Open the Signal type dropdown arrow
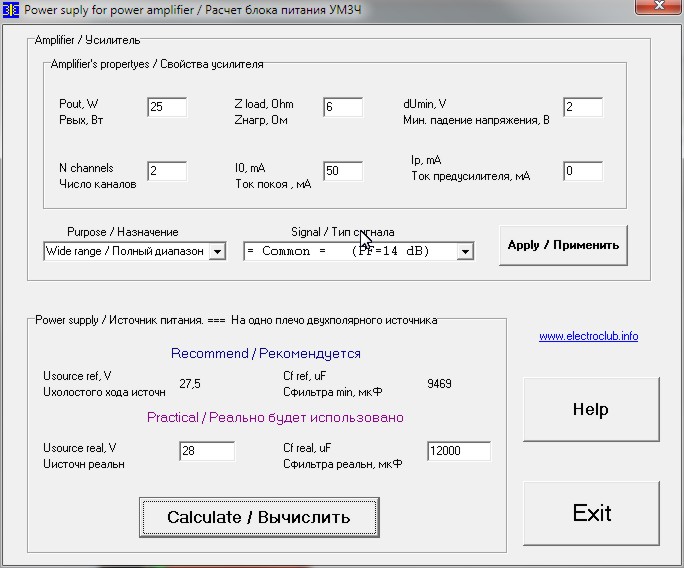 465,251
